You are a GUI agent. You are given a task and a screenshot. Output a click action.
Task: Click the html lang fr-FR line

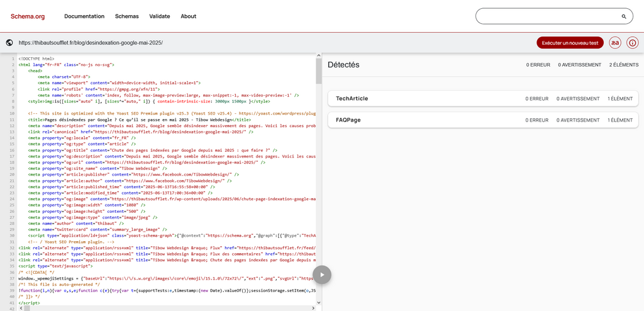pyautogui.click(x=66, y=65)
